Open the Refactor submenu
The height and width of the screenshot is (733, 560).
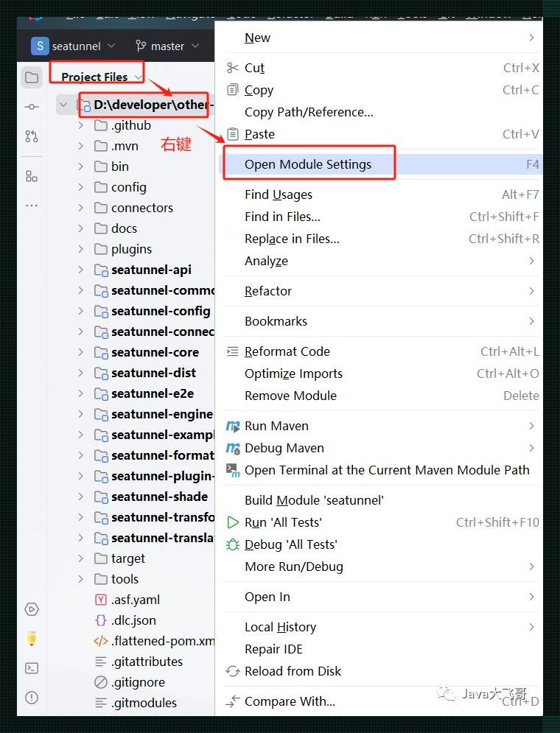[380, 291]
